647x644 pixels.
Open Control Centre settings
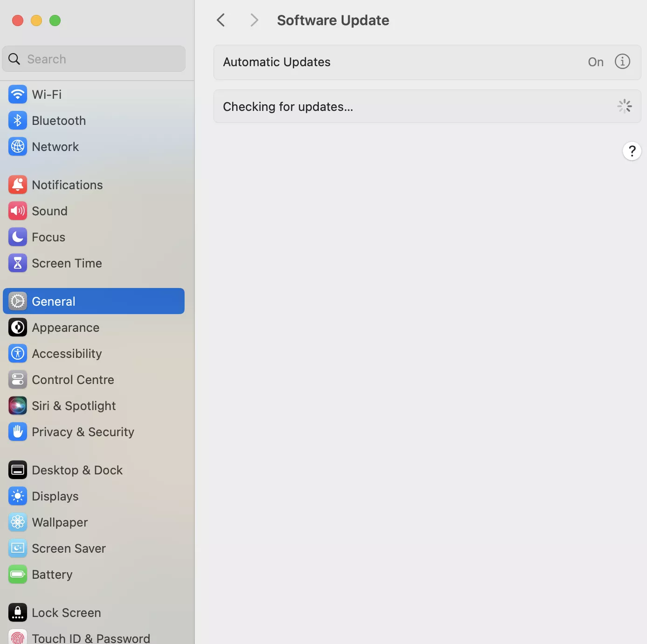coord(73,380)
